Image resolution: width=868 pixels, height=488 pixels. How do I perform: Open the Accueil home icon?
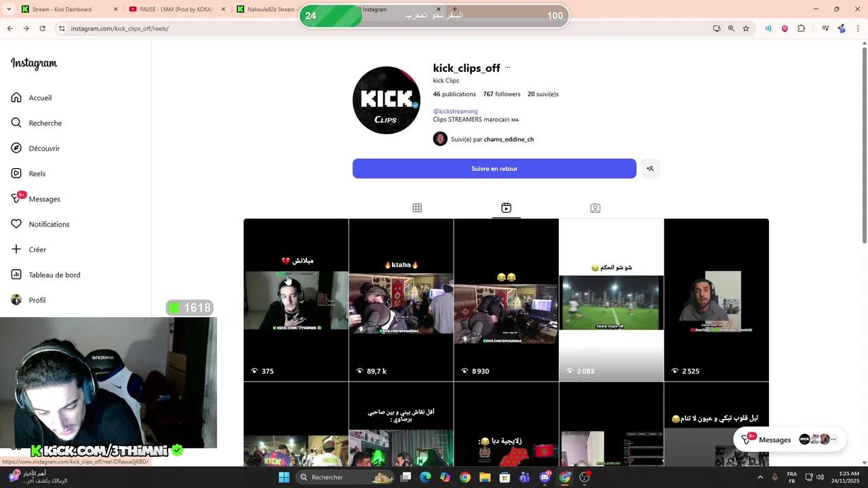tap(16, 98)
